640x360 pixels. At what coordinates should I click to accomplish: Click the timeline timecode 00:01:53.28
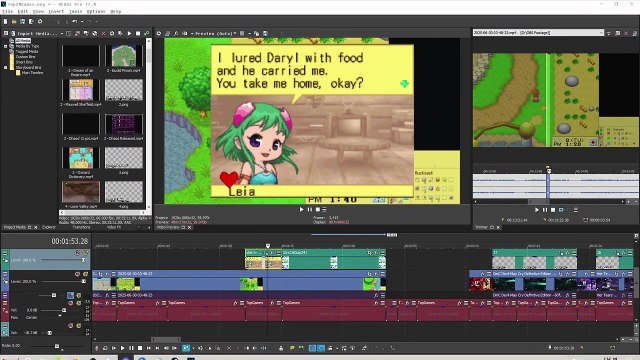tap(69, 241)
